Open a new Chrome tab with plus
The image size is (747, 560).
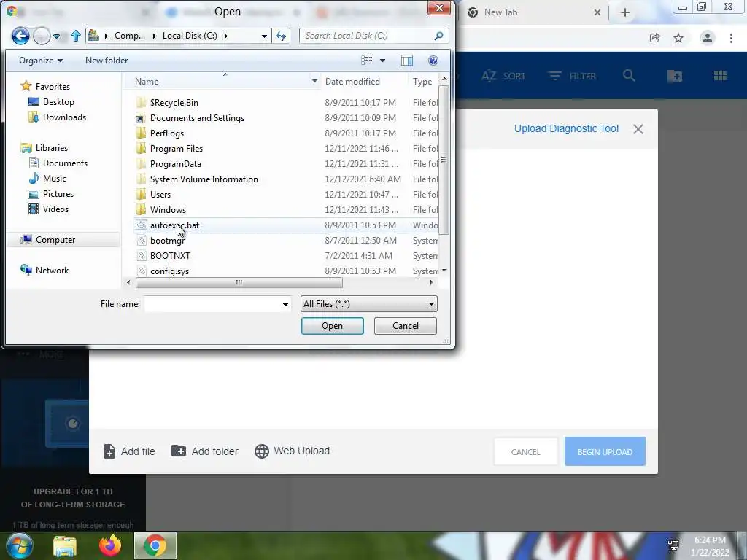625,13
